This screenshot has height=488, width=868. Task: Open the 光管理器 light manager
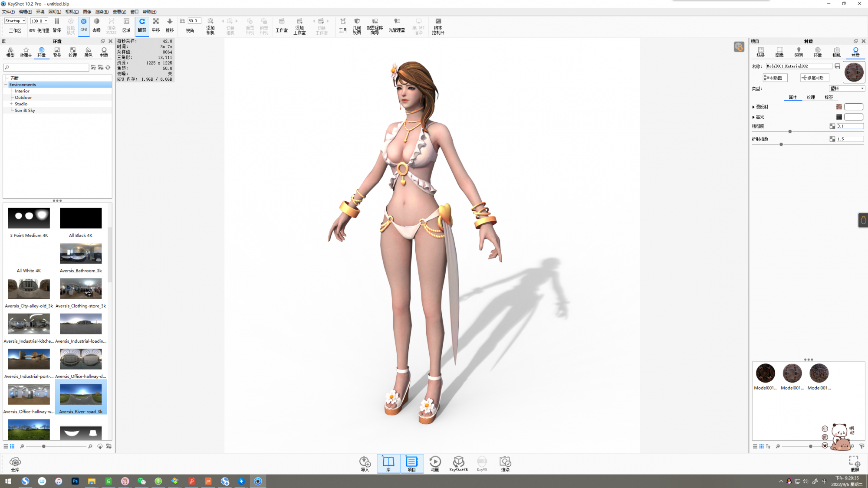[397, 26]
